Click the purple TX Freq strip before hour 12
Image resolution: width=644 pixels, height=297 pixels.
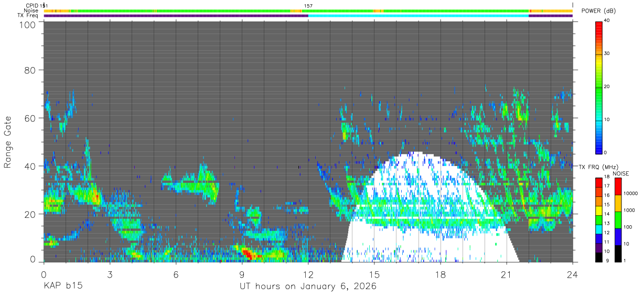[176, 16]
